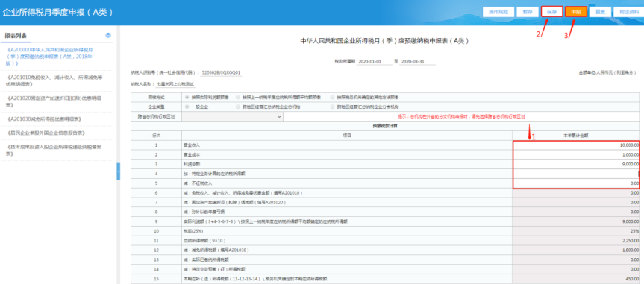Image resolution: width=644 pixels, height=284 pixels.
Task: Click the 保存 button
Action: pos(551,12)
